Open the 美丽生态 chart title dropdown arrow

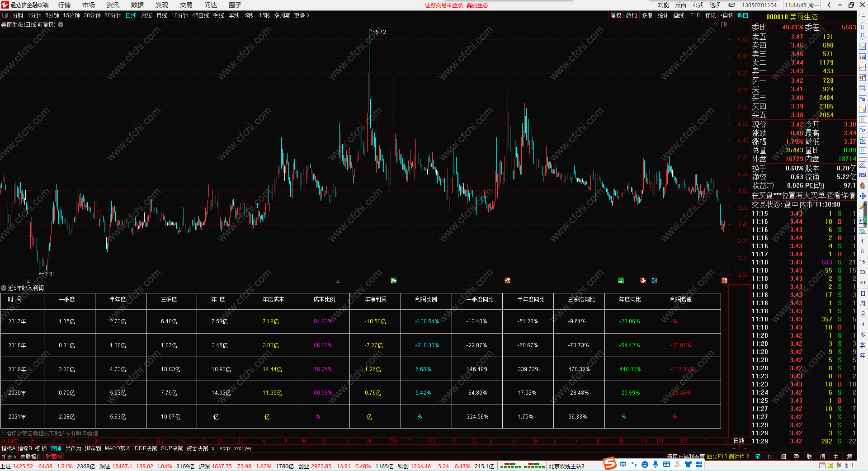click(61, 24)
